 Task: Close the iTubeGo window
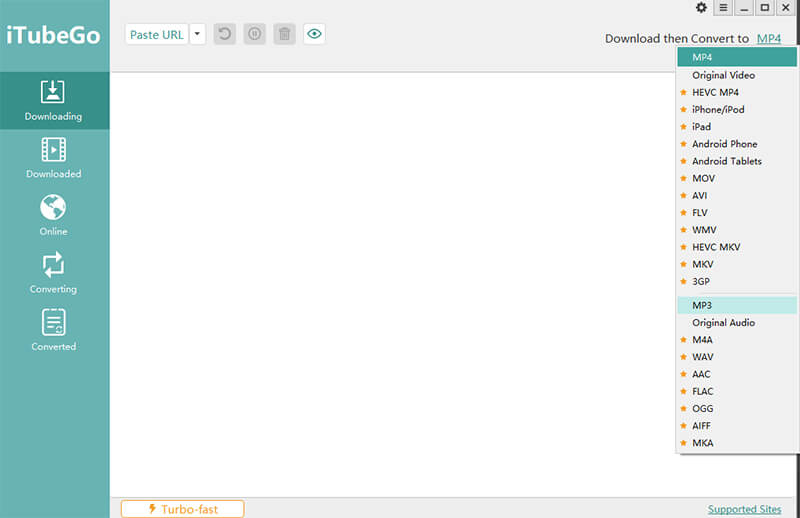click(786, 8)
